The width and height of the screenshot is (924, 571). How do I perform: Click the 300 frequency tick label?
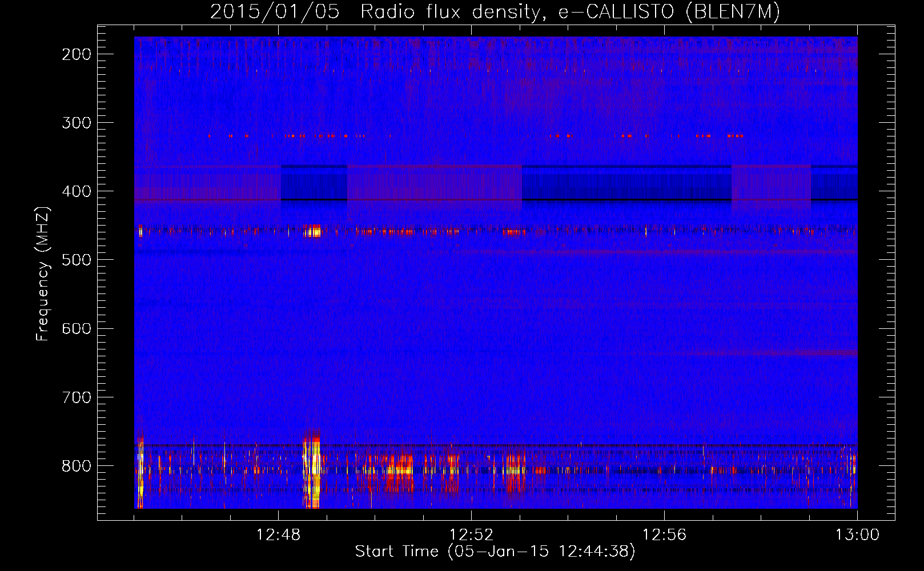tap(77, 123)
